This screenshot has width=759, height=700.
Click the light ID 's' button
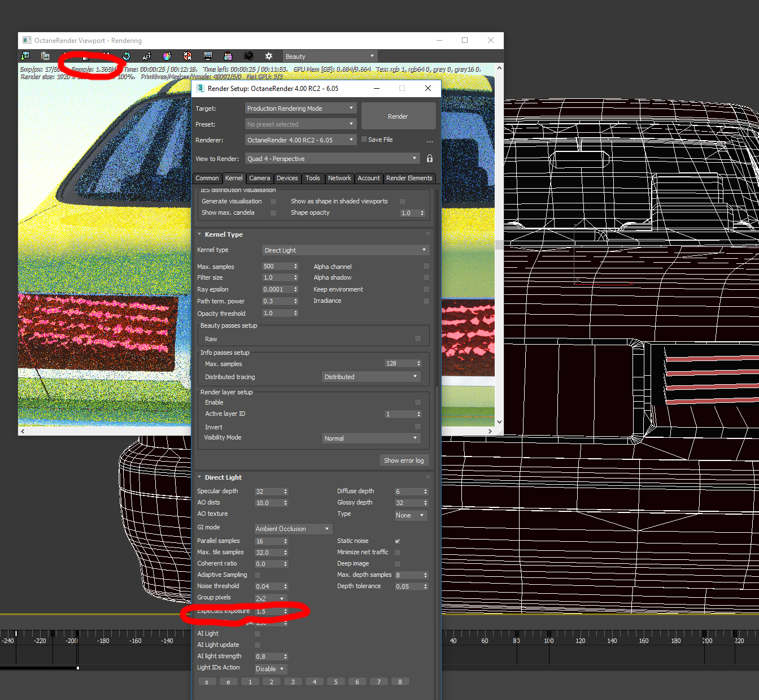click(207, 682)
